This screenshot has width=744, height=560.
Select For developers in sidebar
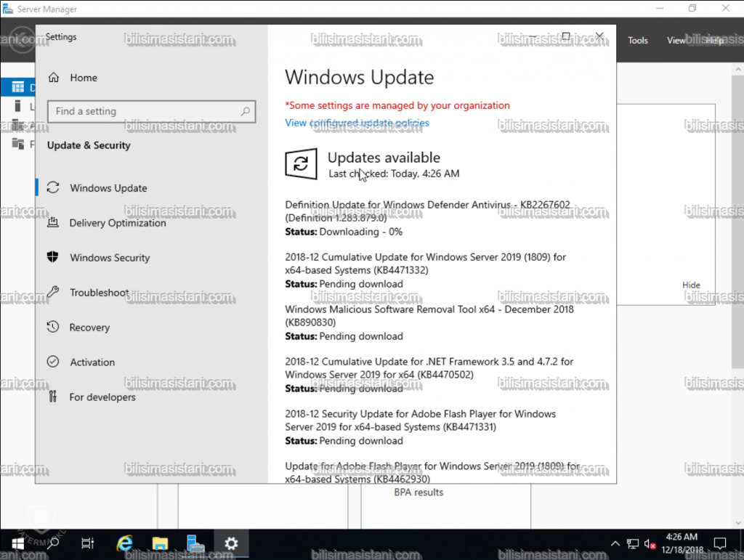102,397
